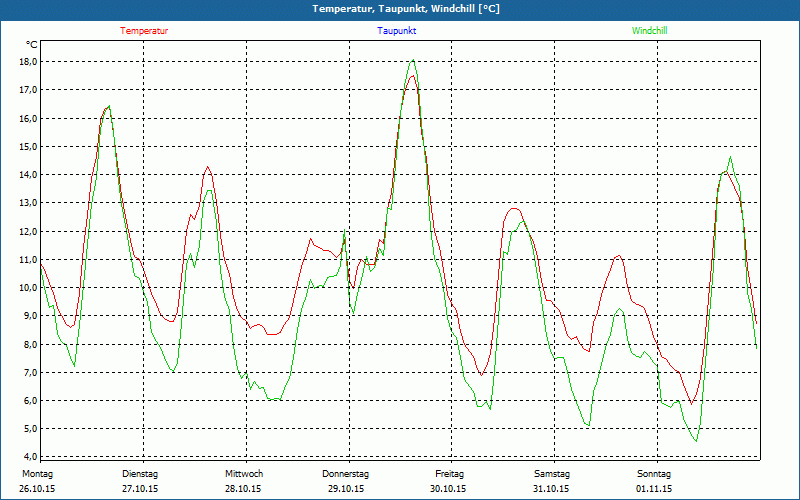Select the 12,0 y-axis value
Image resolution: width=800 pixels, height=500 pixels.
(29, 231)
